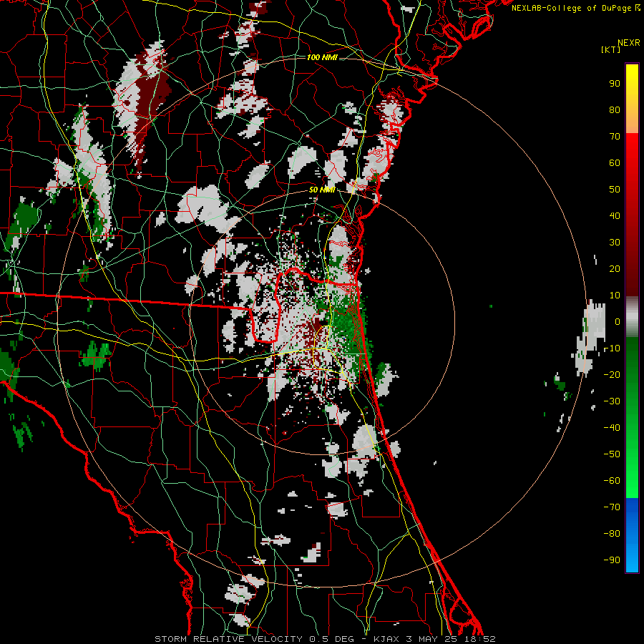Select the -90 value on velocity scale
This screenshot has width=644, height=644.
612,560
